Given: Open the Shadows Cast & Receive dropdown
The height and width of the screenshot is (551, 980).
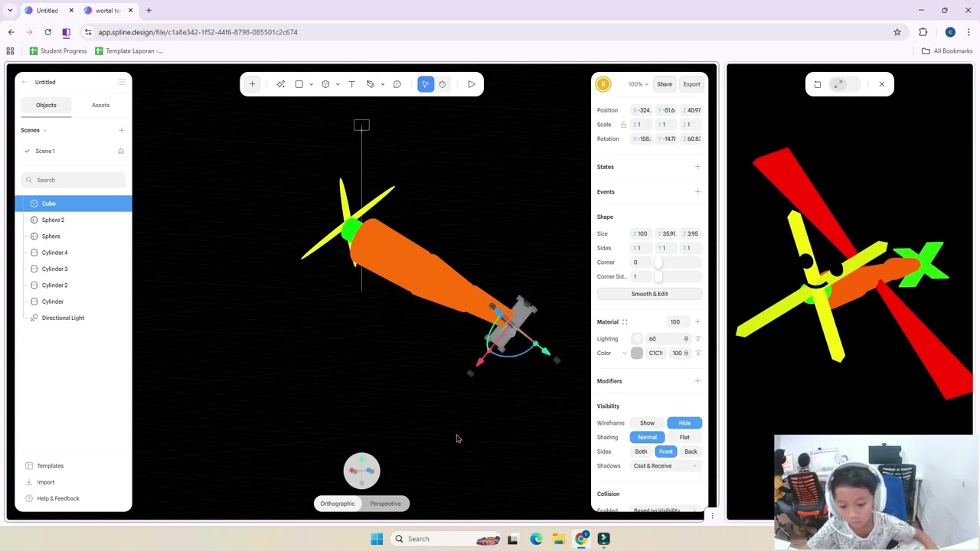Looking at the screenshot, I should tap(665, 466).
